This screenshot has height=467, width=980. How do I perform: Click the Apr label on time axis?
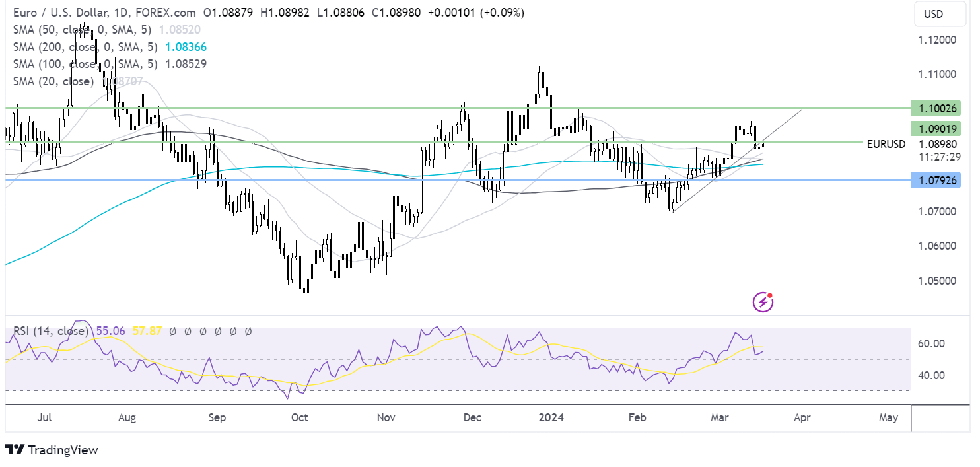(802, 417)
